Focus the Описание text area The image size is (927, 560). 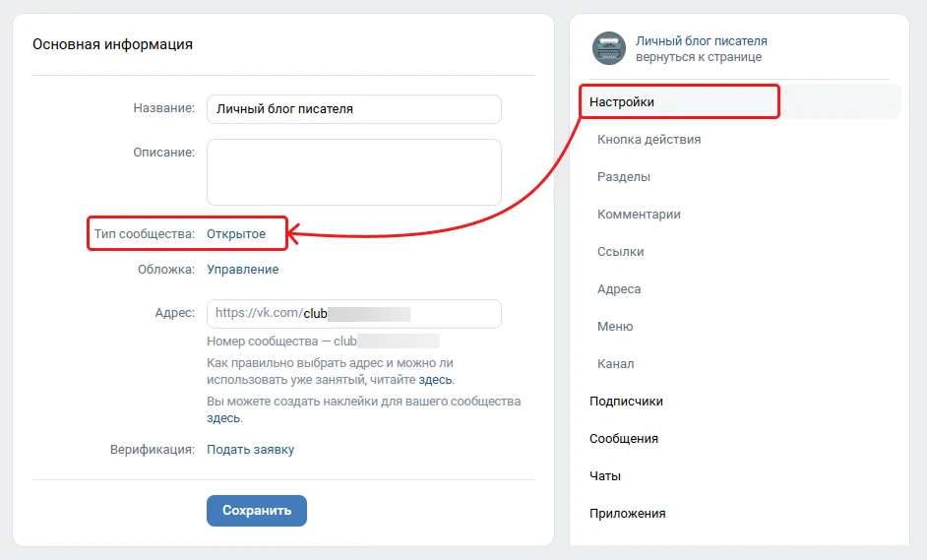(353, 172)
